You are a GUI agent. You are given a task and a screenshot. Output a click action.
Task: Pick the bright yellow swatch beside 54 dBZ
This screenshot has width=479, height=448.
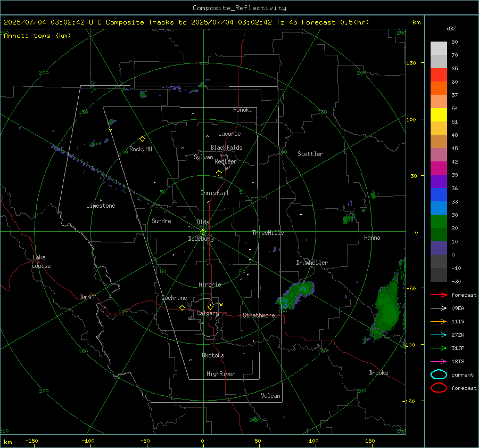tap(439, 115)
